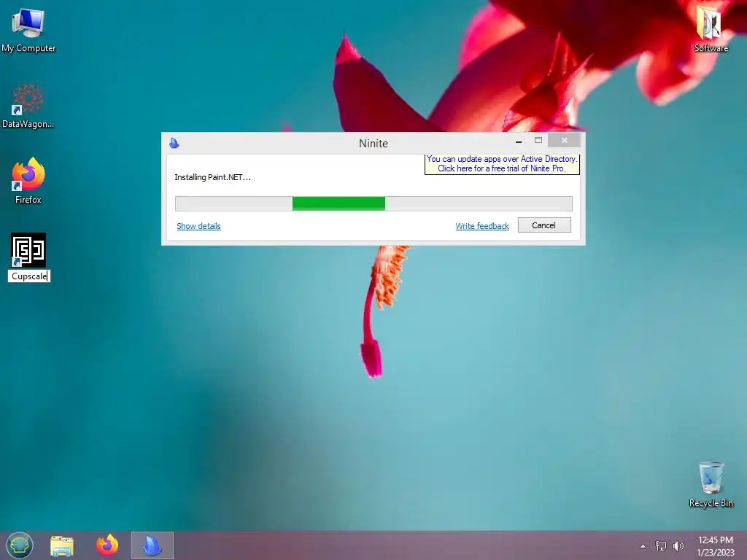This screenshot has width=747, height=560.
Task: Open the Start menu orb
Action: coord(20,545)
